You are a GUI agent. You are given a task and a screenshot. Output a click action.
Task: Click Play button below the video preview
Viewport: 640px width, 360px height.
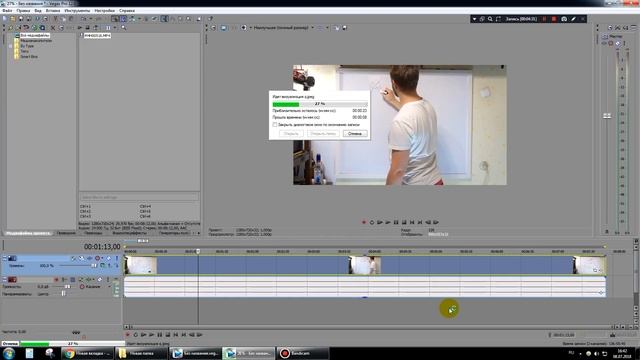click(x=388, y=222)
